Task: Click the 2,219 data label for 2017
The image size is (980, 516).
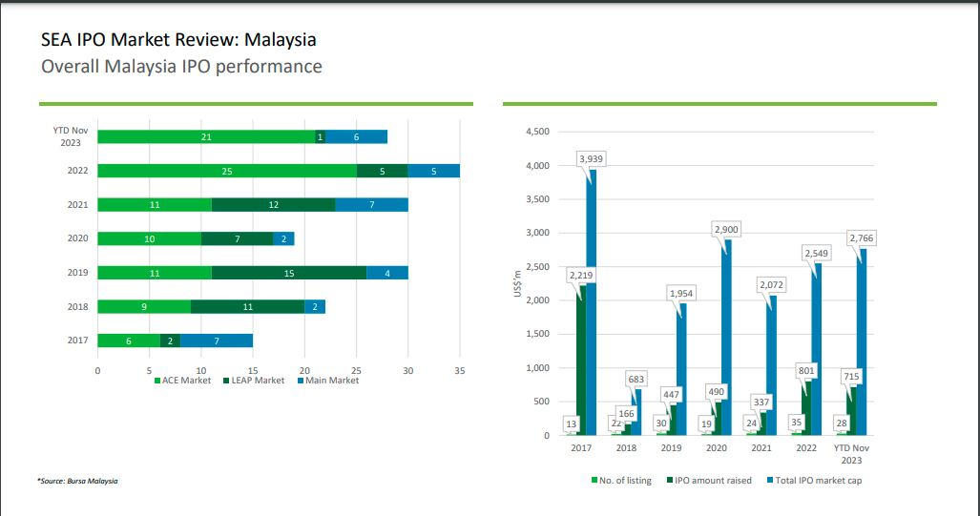Action: [x=581, y=276]
